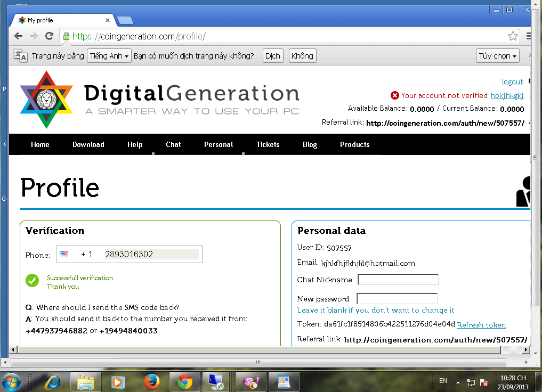This screenshot has width=542, height=392.
Task: Open the Home menu item
Action: click(40, 144)
